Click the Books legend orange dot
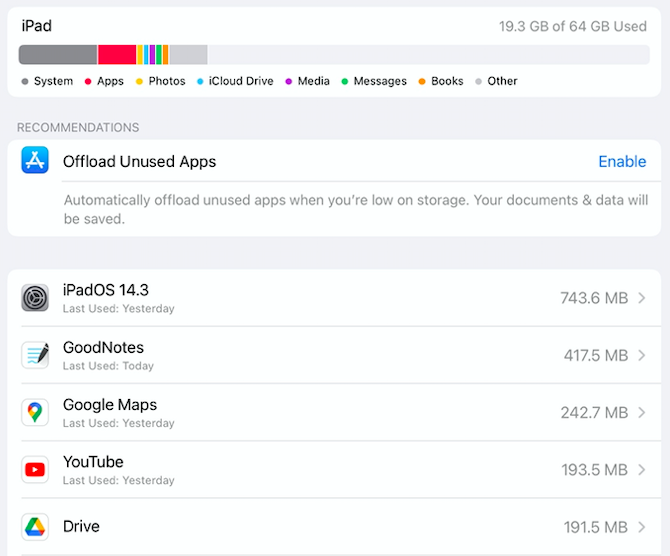Screen dimensions: 670x556 (422, 81)
